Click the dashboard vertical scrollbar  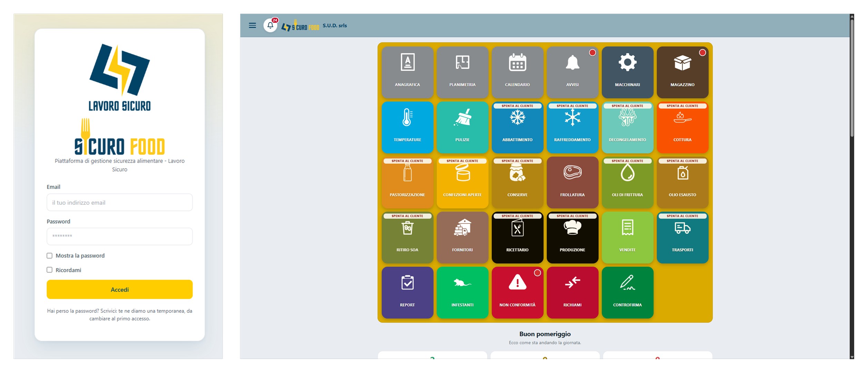click(852, 78)
